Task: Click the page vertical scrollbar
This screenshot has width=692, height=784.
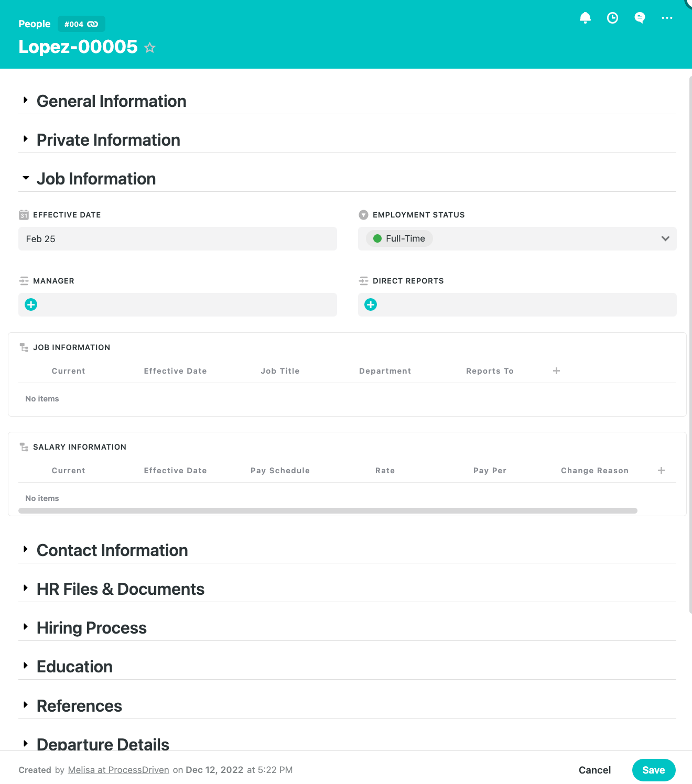Action: (690, 344)
